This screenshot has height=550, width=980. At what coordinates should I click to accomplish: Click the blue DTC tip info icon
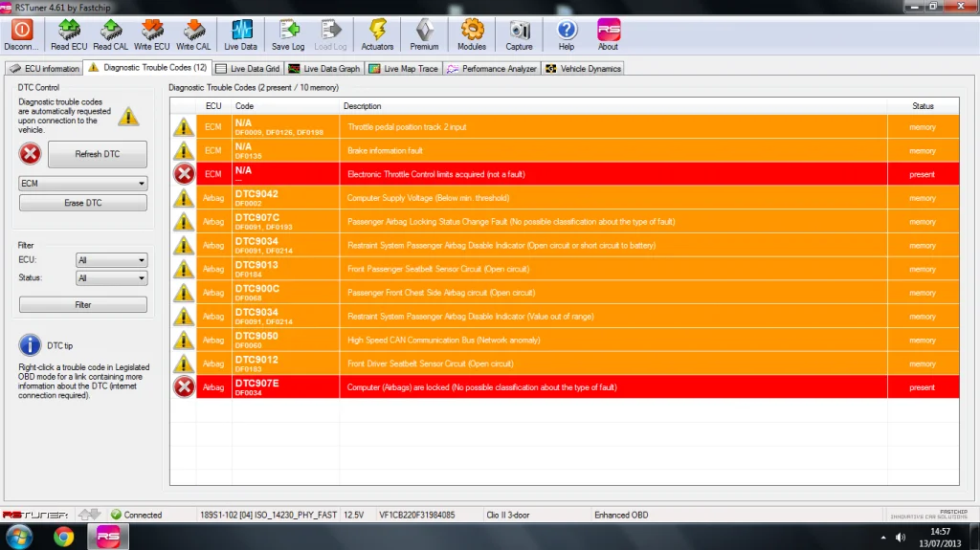[30, 345]
